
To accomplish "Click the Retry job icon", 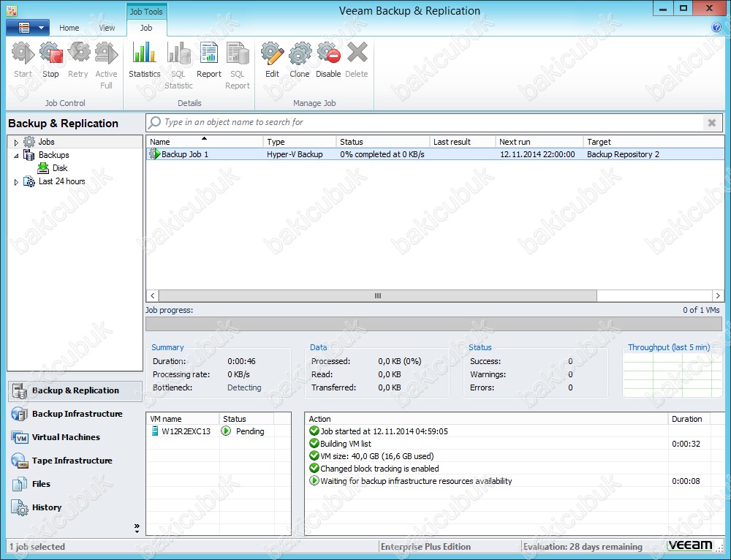I will pyautogui.click(x=78, y=60).
